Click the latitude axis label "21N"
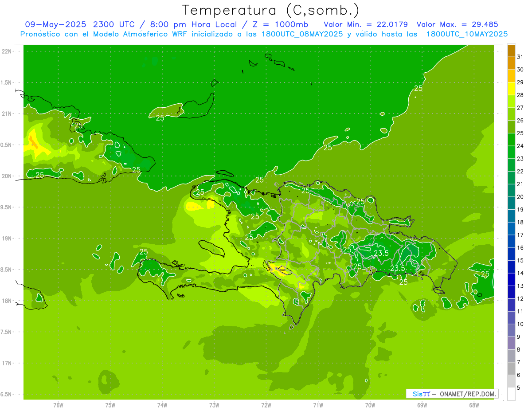 point(7,114)
